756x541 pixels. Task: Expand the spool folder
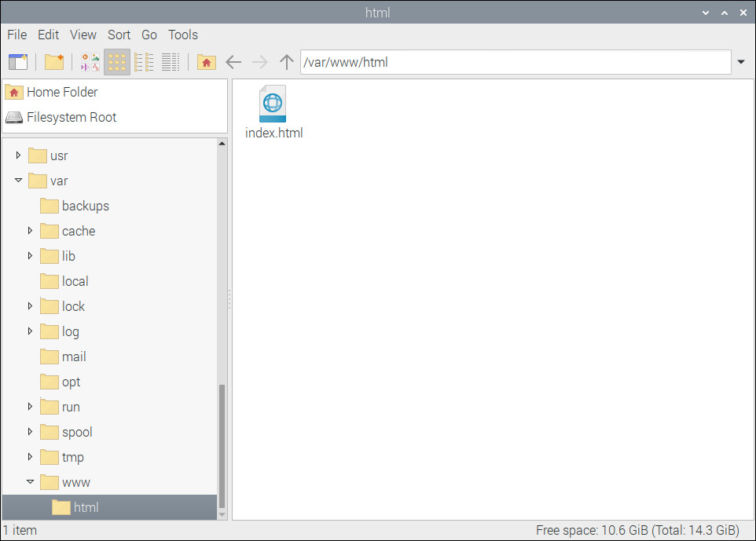pyautogui.click(x=30, y=432)
